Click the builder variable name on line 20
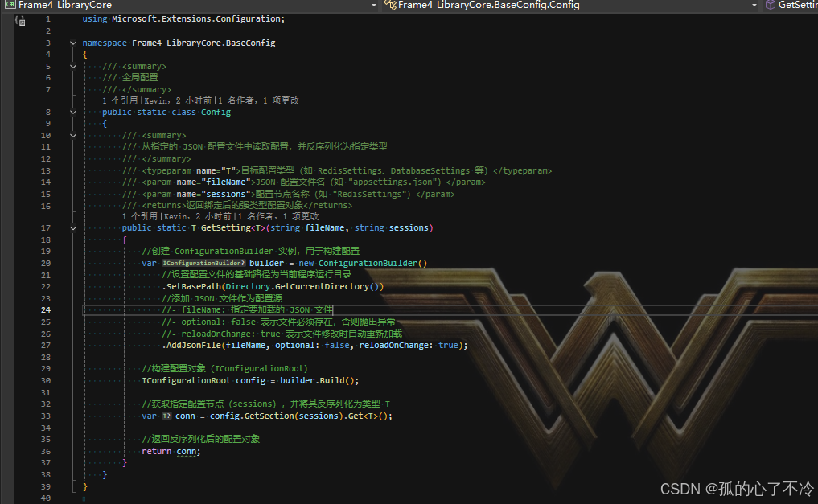The image size is (818, 504). tap(266, 263)
